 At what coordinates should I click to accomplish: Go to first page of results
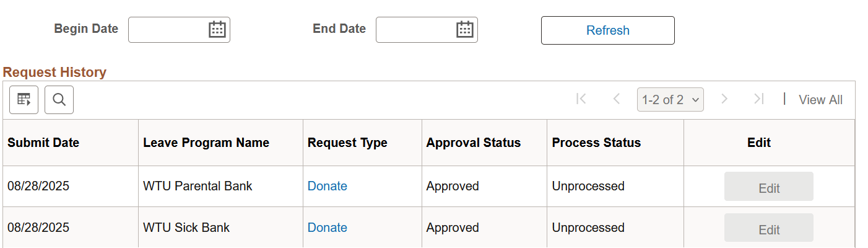[581, 99]
